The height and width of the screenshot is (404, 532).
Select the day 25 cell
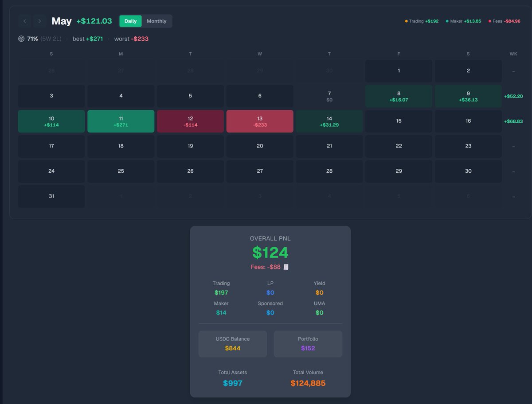coord(121,171)
